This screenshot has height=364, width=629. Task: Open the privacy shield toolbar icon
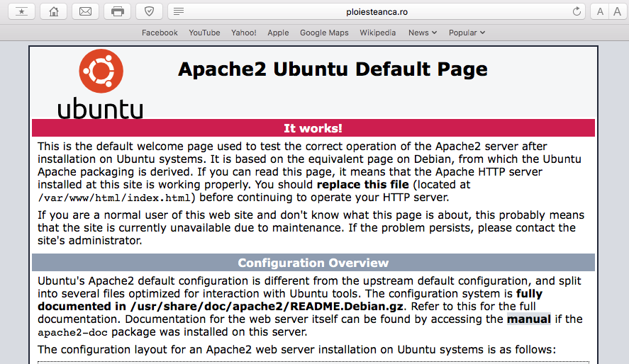(x=149, y=11)
